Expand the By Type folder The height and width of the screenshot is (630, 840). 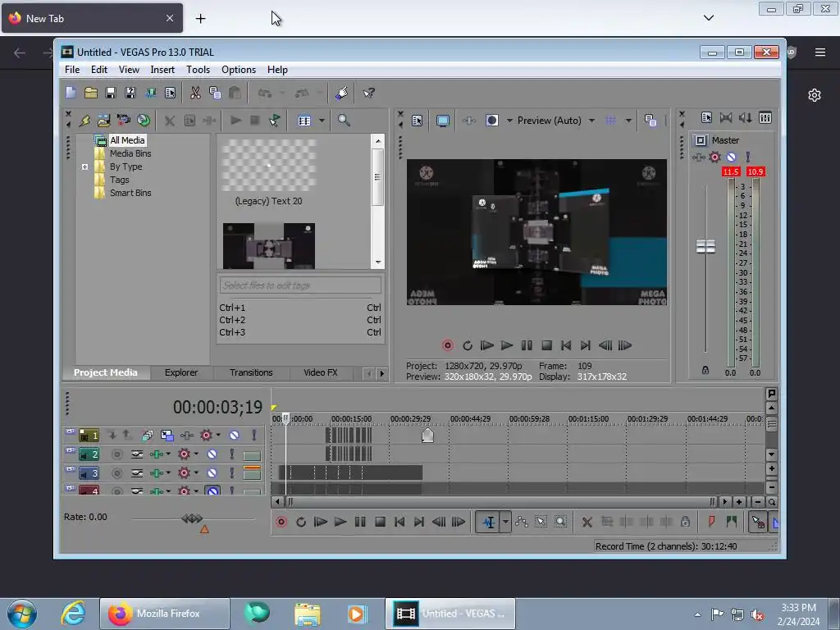(84, 167)
